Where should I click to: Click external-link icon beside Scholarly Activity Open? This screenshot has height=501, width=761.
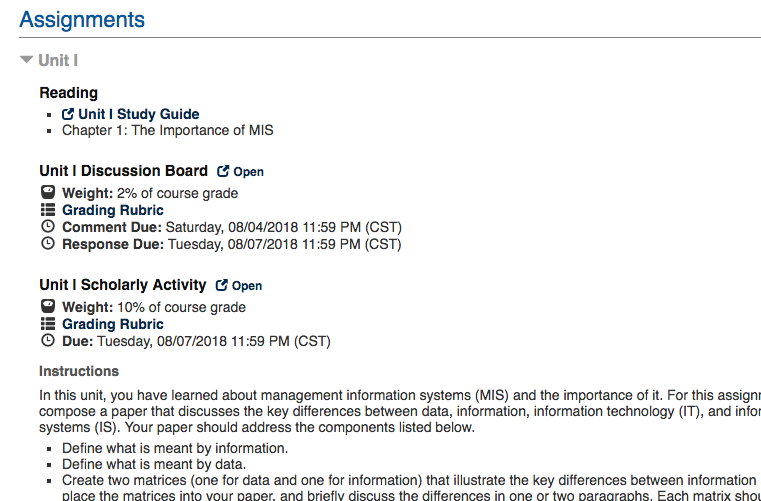tap(221, 285)
